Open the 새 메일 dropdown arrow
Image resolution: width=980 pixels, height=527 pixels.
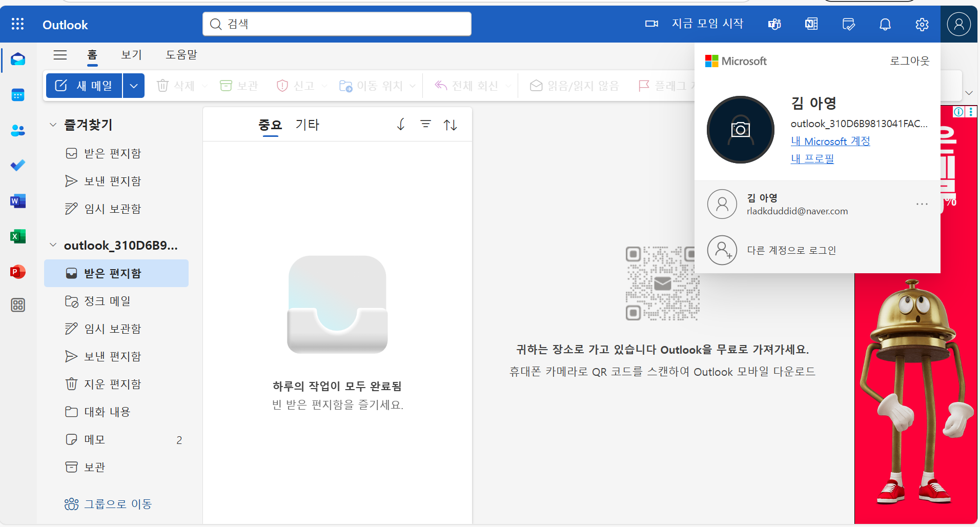click(134, 86)
